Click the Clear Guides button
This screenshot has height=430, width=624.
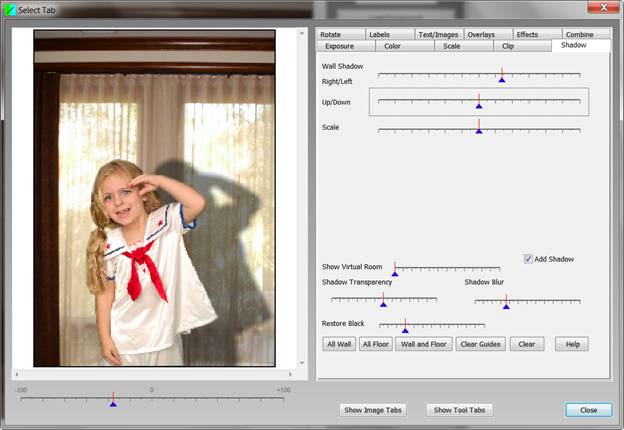point(481,344)
